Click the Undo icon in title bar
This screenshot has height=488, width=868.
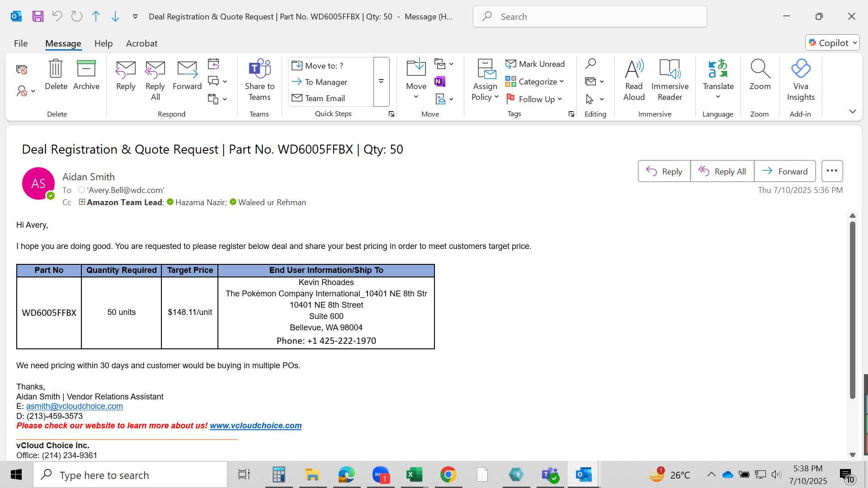(57, 17)
